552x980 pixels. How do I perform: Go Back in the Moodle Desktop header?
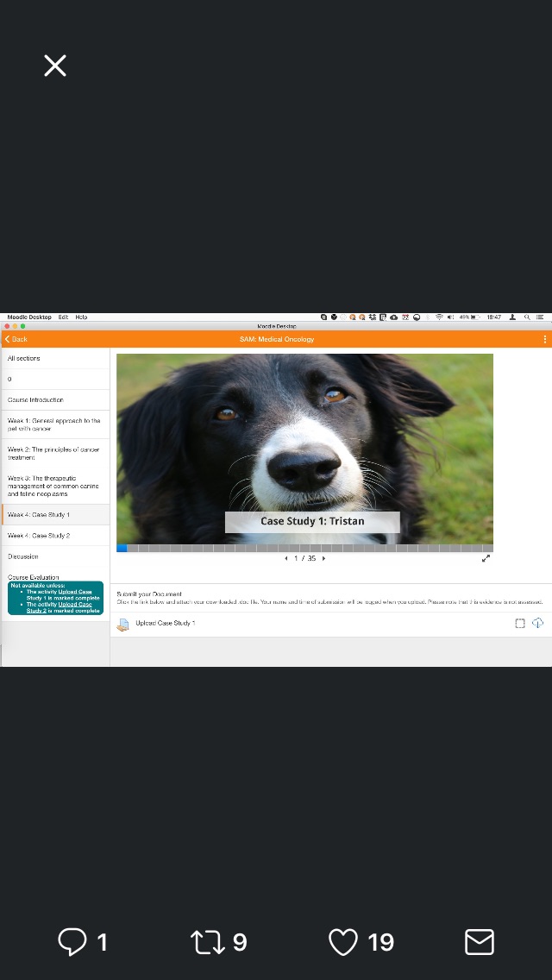point(16,339)
